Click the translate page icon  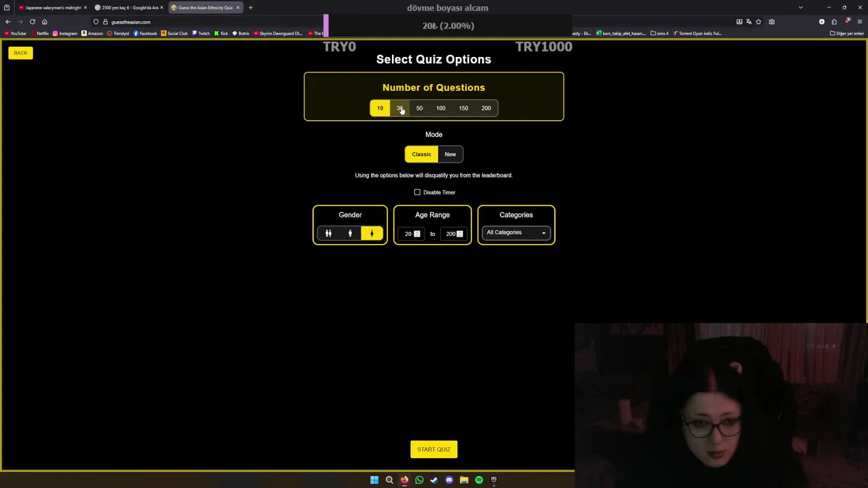pos(749,22)
